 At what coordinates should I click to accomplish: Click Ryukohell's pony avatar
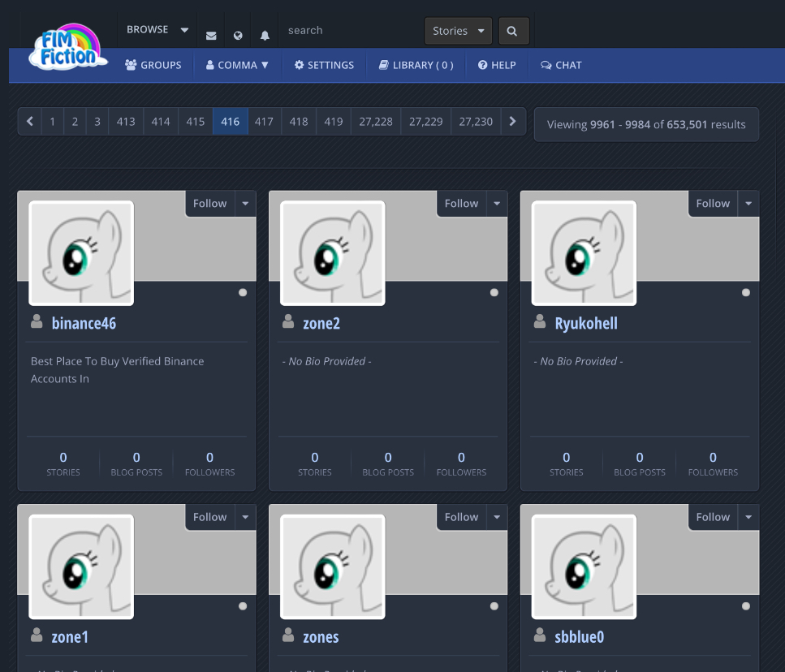[584, 253]
